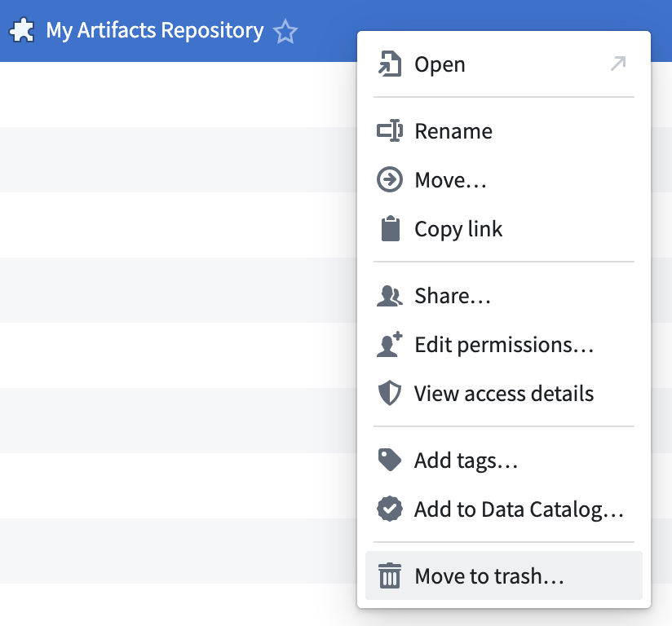Click the trash can icon
The width and height of the screenshot is (672, 626).
pos(390,575)
